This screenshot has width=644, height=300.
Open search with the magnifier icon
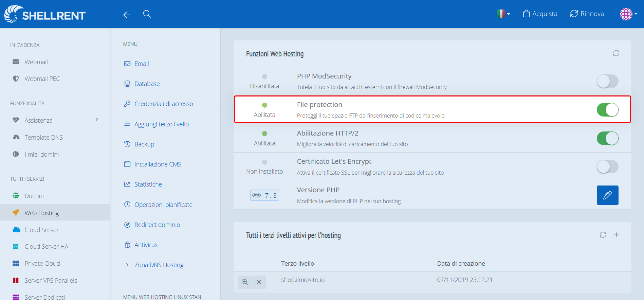(147, 14)
